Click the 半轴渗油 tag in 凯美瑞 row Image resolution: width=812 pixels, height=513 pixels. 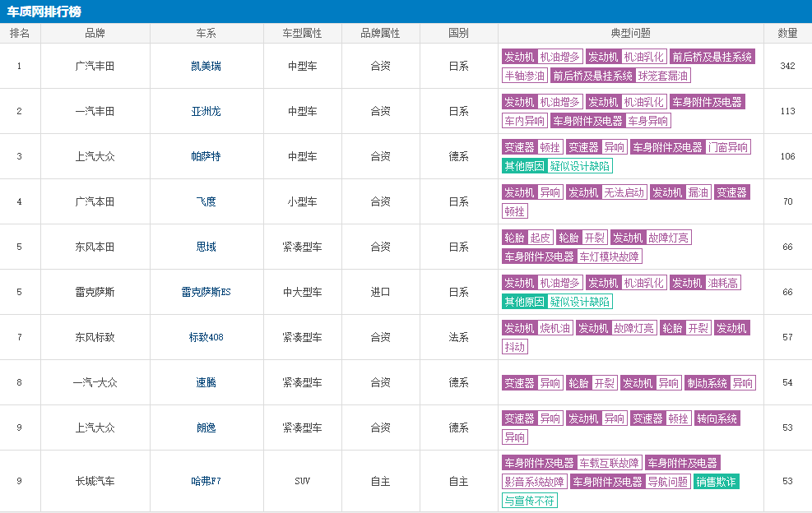coord(525,76)
